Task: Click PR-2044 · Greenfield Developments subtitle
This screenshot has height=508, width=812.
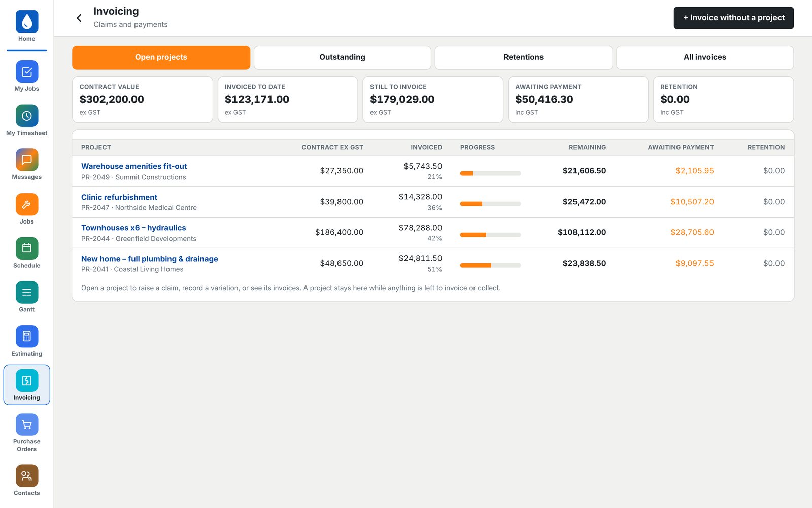Action: (139, 239)
